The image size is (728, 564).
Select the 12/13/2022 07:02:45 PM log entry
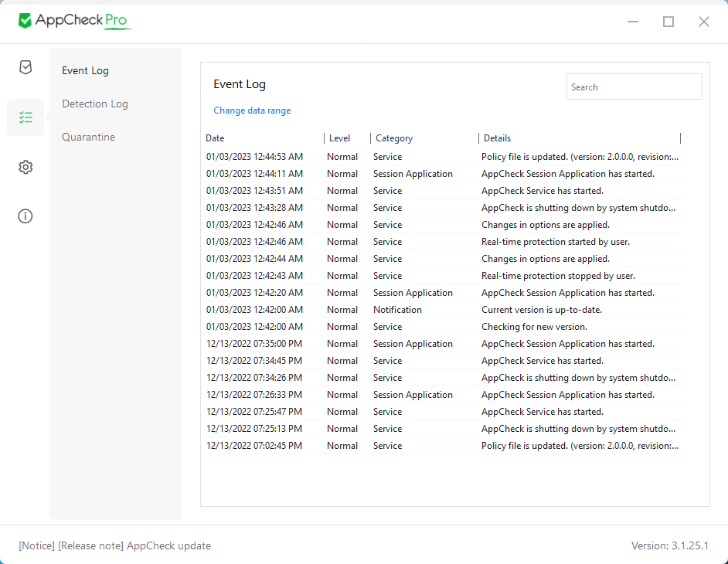[441, 446]
